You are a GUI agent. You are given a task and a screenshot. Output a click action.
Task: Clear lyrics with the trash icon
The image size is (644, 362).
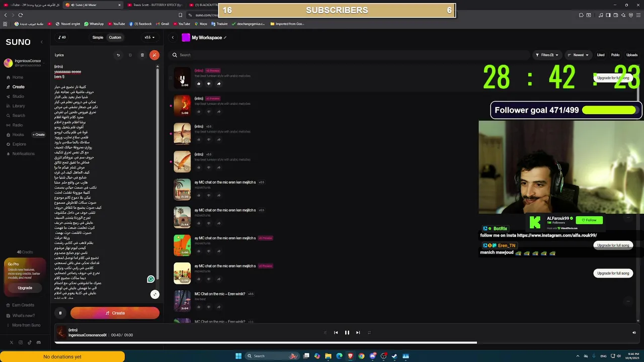click(x=142, y=55)
